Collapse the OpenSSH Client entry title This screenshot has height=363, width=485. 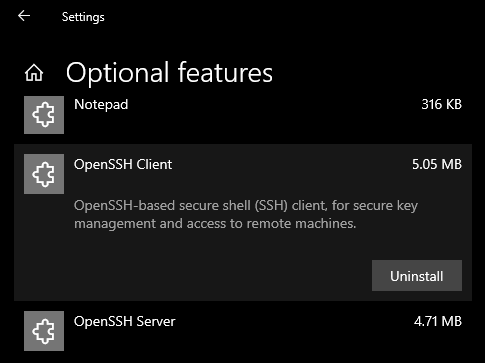click(x=123, y=164)
